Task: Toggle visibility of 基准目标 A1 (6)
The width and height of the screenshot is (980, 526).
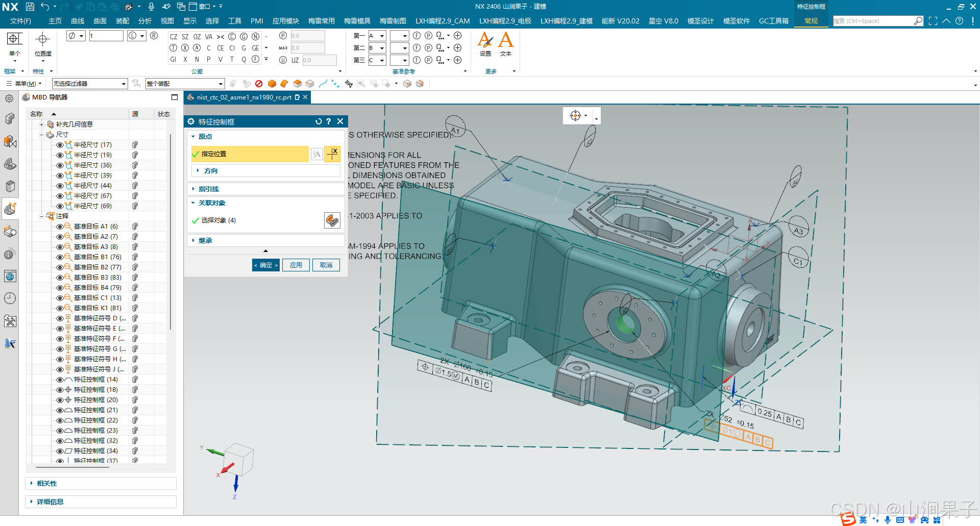Action: (x=60, y=227)
